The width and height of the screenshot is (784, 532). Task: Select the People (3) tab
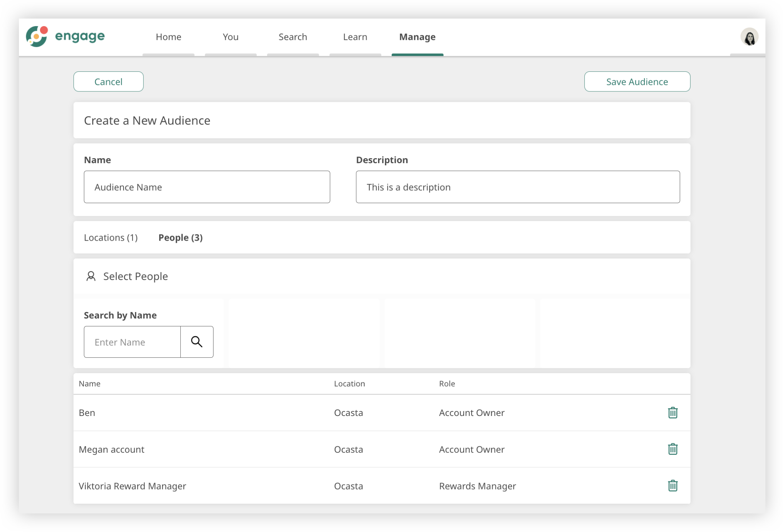[180, 238]
